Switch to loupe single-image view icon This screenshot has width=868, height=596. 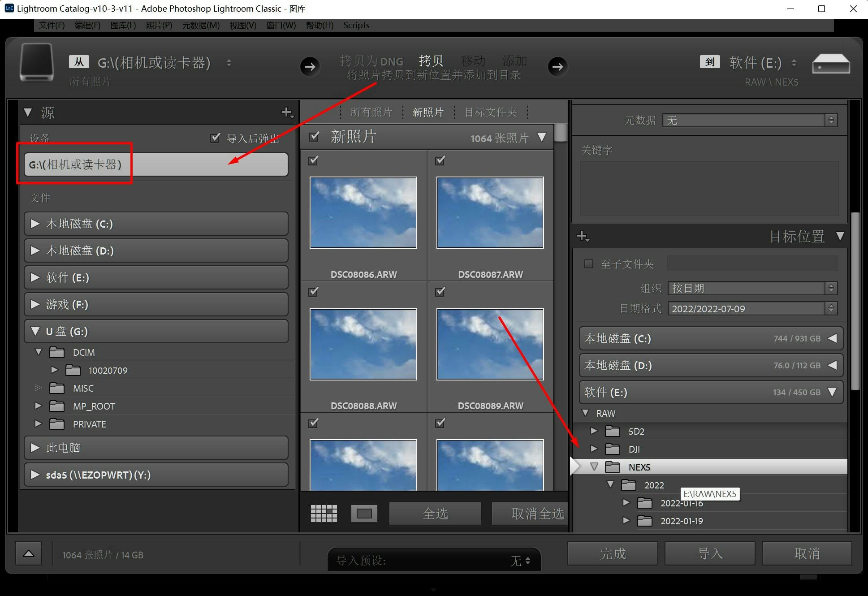point(364,514)
